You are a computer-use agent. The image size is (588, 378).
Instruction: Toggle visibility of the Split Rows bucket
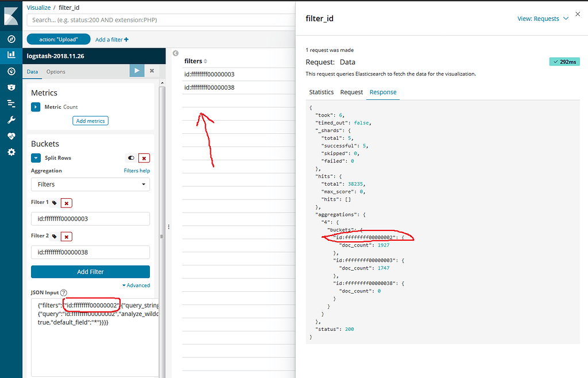point(131,157)
